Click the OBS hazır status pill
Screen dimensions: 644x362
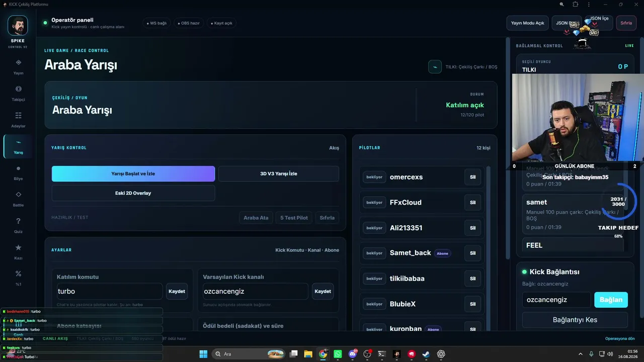coord(189,23)
